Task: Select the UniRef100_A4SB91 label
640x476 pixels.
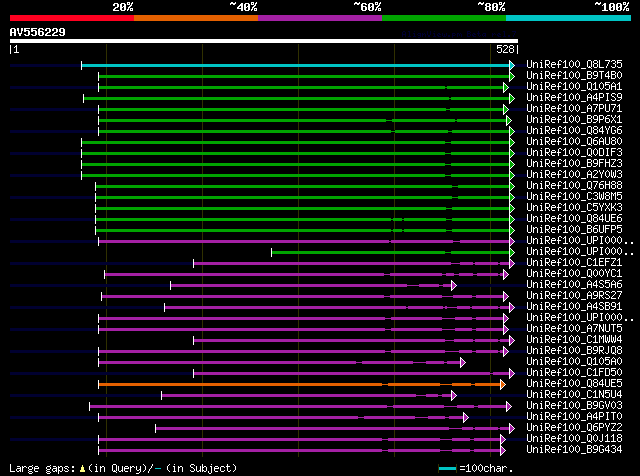Action: pos(574,307)
